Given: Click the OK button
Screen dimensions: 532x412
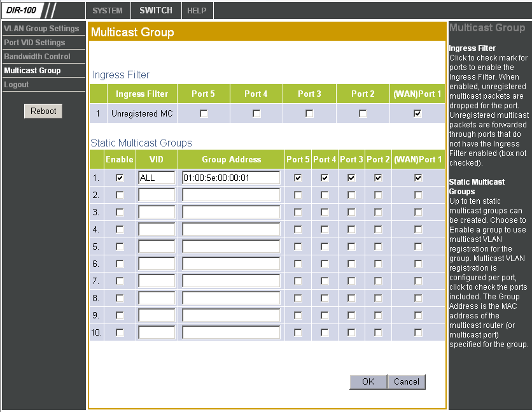Looking at the screenshot, I should tap(368, 382).
